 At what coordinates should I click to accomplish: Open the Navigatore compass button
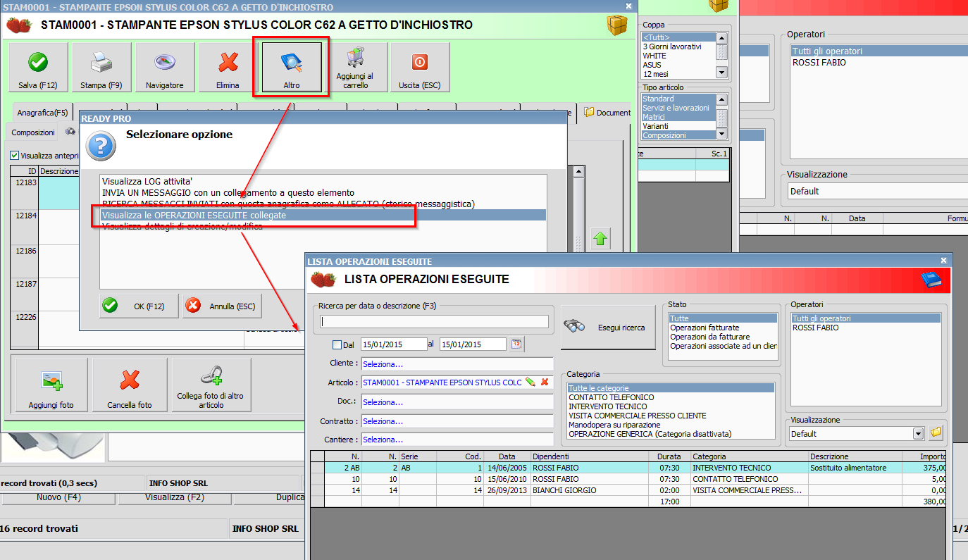pyautogui.click(x=165, y=67)
